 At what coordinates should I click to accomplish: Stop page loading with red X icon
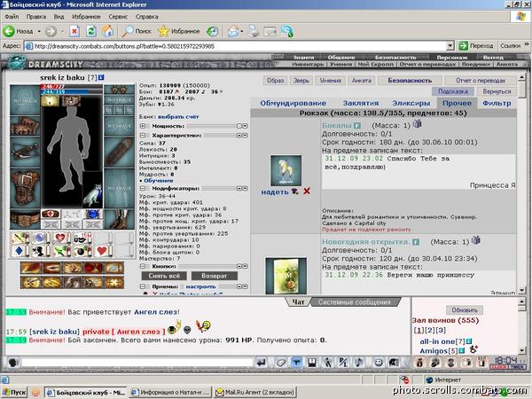(x=74, y=32)
